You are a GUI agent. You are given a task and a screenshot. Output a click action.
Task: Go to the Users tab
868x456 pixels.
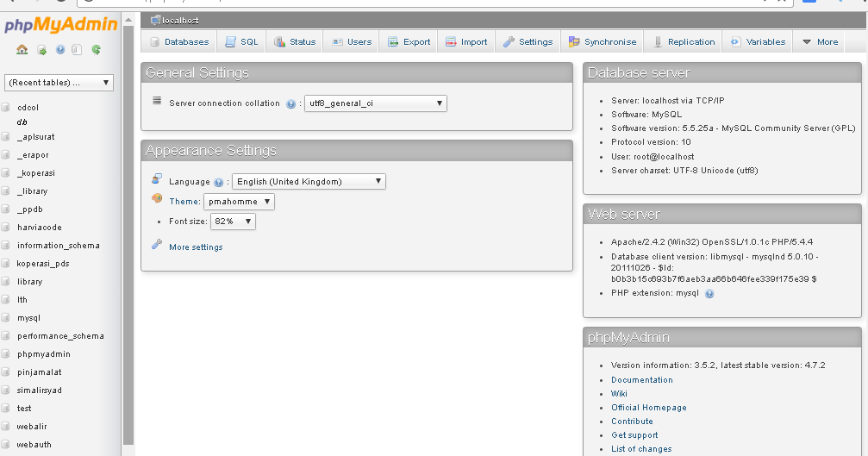pos(352,42)
